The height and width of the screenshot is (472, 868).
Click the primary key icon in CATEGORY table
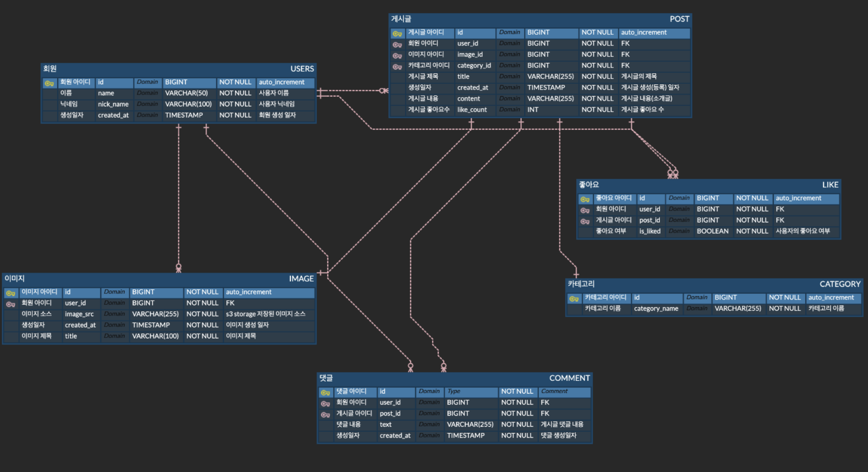pyautogui.click(x=574, y=299)
